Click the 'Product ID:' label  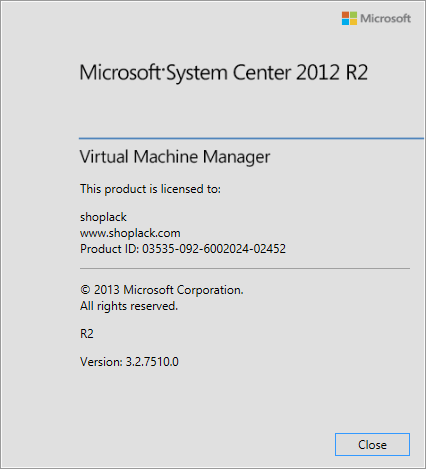[110, 249]
